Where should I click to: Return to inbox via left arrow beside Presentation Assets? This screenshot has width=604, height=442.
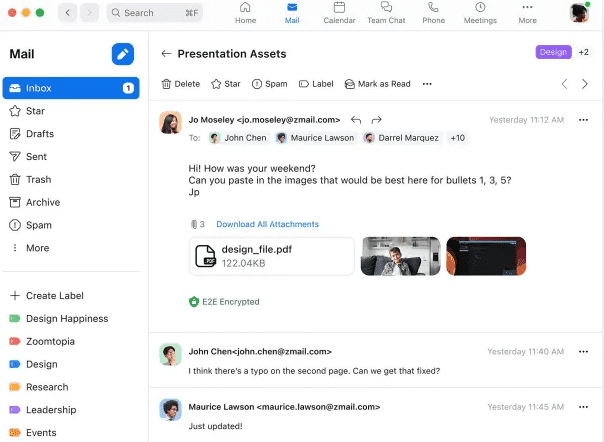166,54
